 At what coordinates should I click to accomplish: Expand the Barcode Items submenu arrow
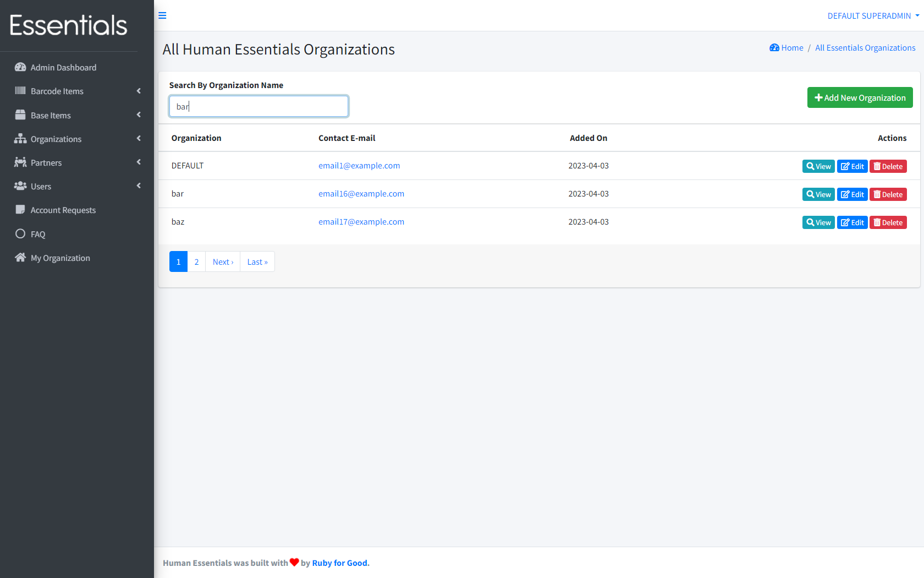[x=139, y=91]
